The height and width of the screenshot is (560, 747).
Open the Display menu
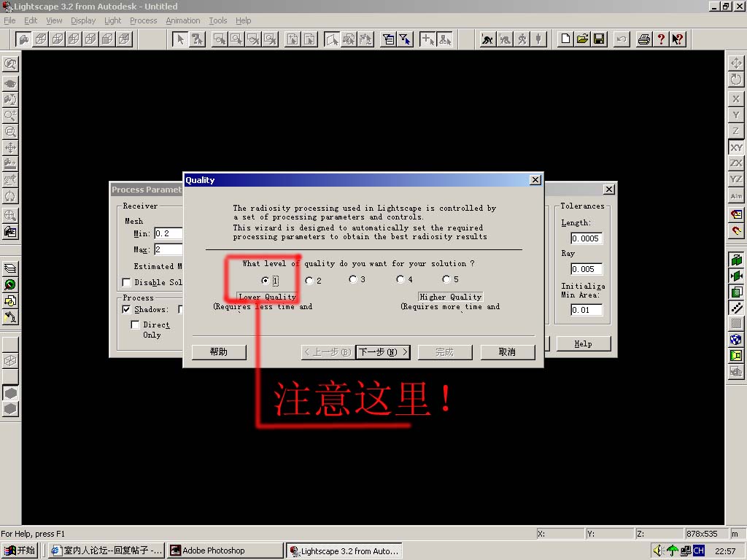pyautogui.click(x=83, y=20)
